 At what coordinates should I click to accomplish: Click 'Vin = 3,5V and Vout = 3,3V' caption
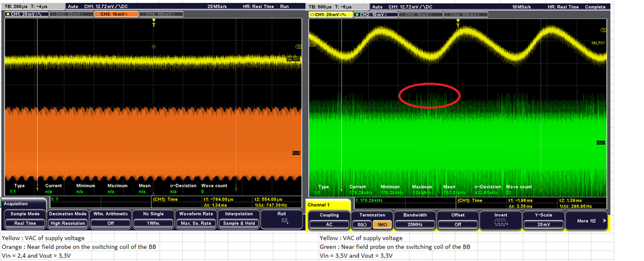(357, 255)
